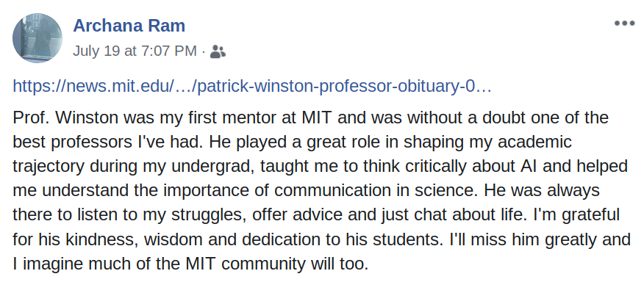Click the phrase 'academic trajectory' in post
The height and width of the screenshot is (282, 644).
click(x=534, y=142)
